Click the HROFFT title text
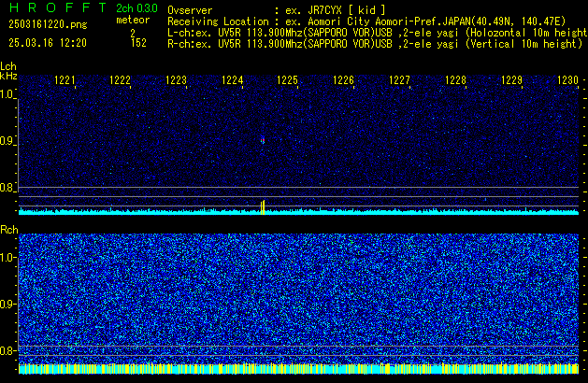This screenshot has width=588, height=383. click(x=58, y=7)
